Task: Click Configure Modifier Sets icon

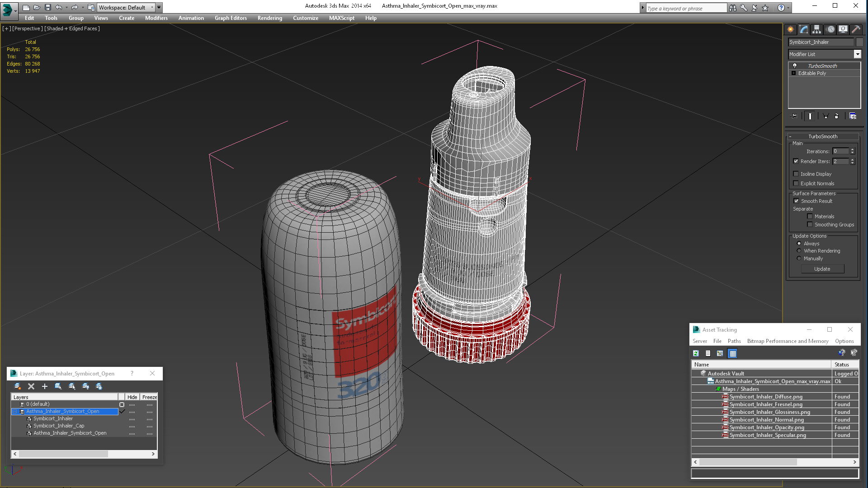Action: (x=853, y=116)
